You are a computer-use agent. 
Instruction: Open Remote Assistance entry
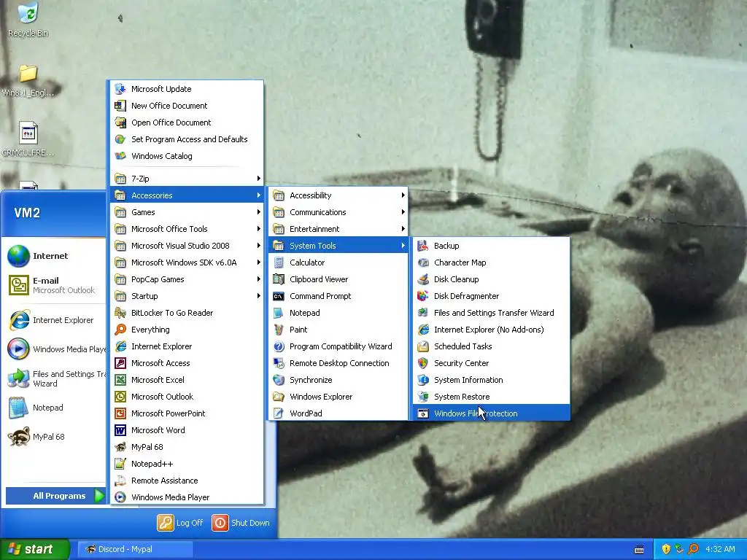pos(187,481)
